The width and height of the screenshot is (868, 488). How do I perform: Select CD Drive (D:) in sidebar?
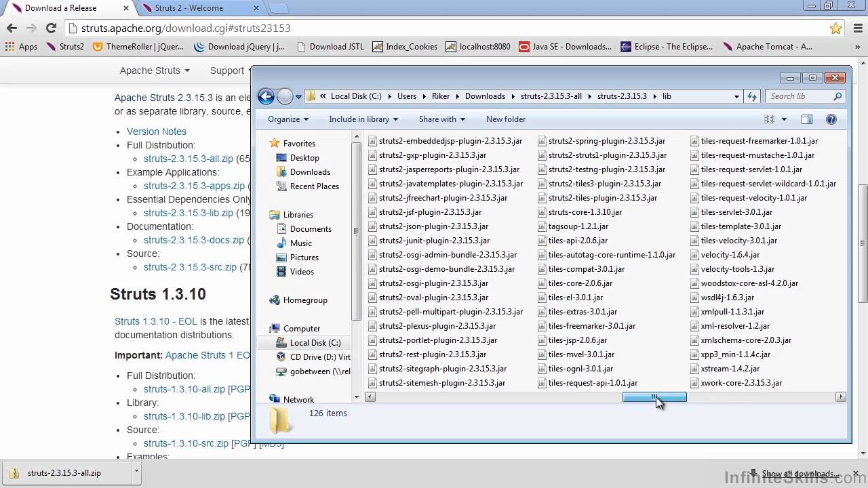(x=314, y=357)
